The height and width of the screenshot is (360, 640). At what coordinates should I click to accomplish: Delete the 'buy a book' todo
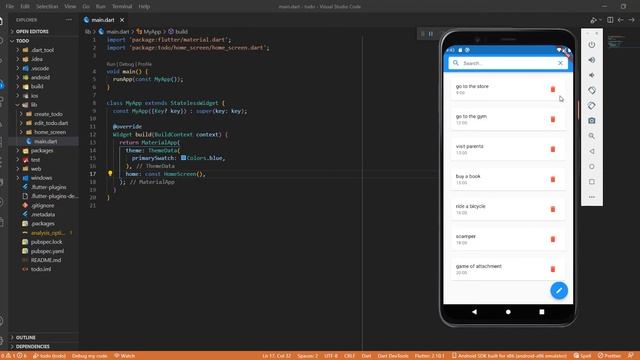(553, 179)
